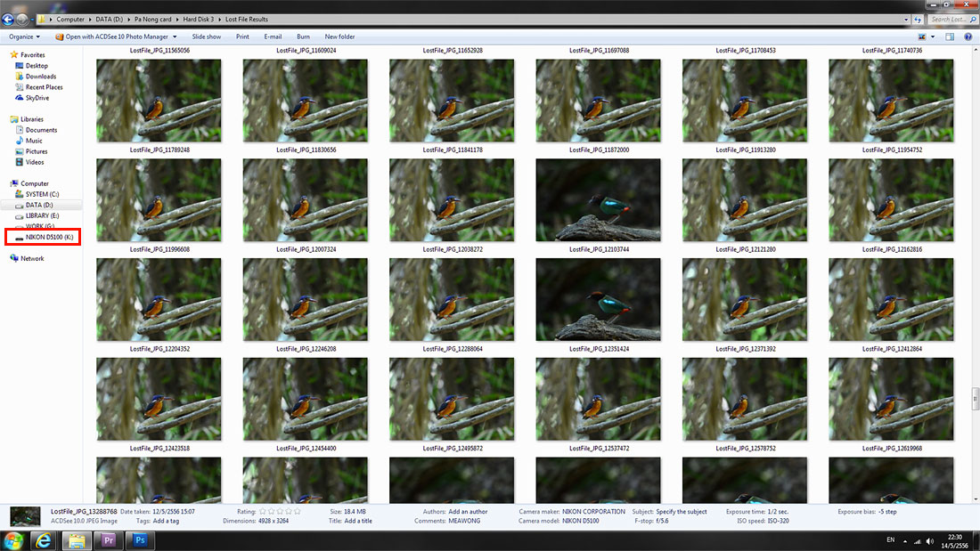Viewport: 980px width, 551px height.
Task: Open Internet Explorer from taskbar
Action: (44, 540)
